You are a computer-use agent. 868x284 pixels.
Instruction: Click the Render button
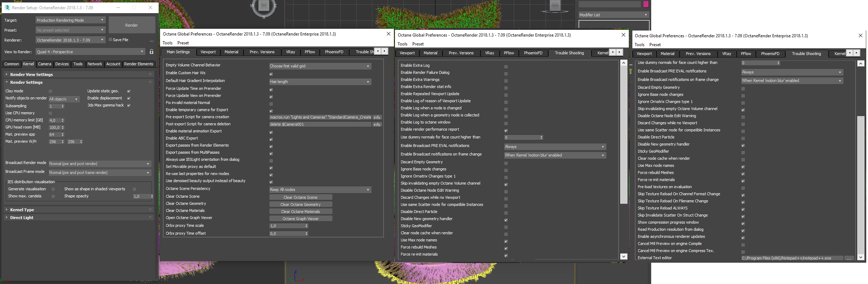pyautogui.click(x=132, y=25)
